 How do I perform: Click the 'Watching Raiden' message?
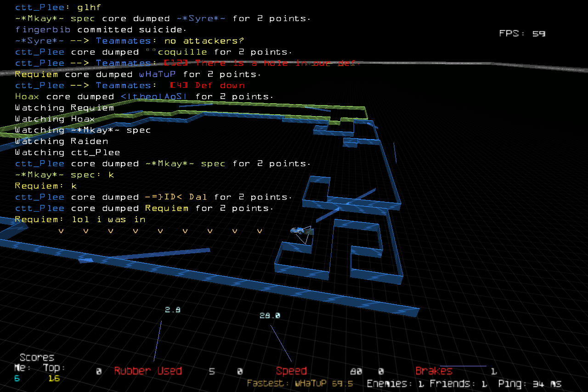pos(62,141)
